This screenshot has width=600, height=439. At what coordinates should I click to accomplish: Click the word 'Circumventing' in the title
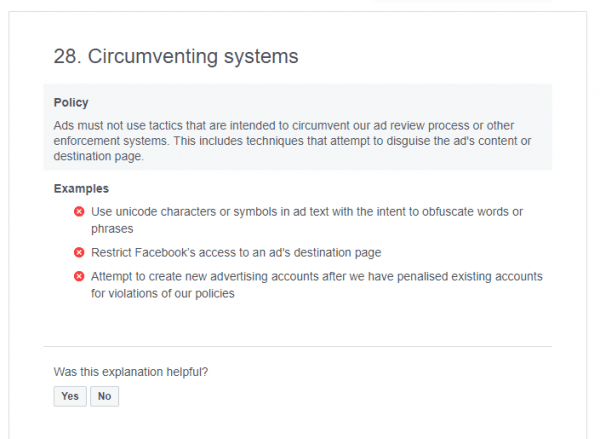click(x=153, y=57)
